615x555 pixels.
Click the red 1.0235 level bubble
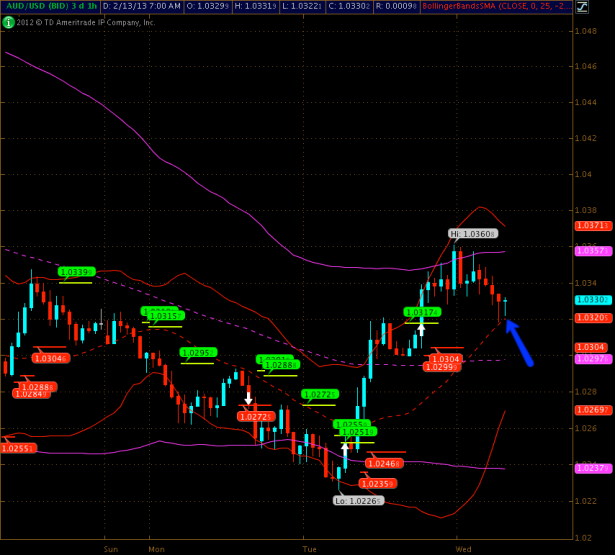pyautogui.click(x=378, y=484)
